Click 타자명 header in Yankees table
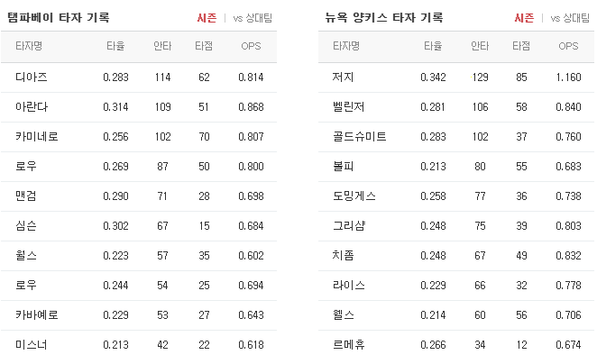Viewport: 597px width, 364px height. tap(346, 46)
